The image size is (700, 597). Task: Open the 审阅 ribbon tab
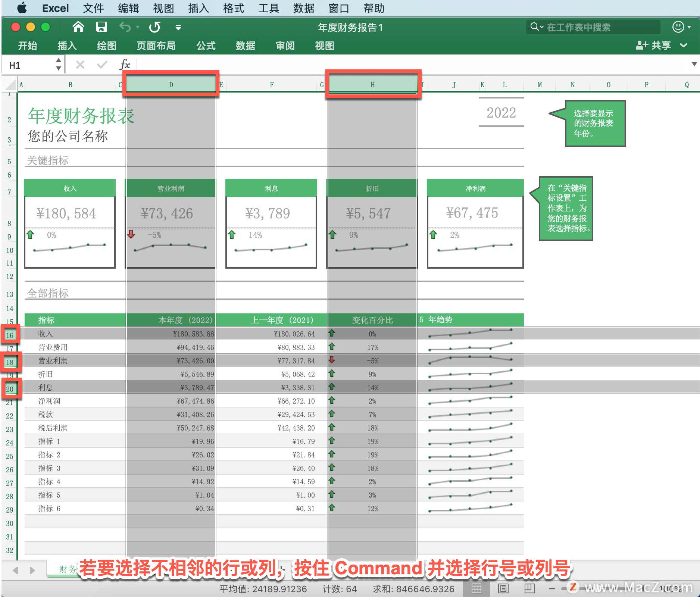coord(285,46)
